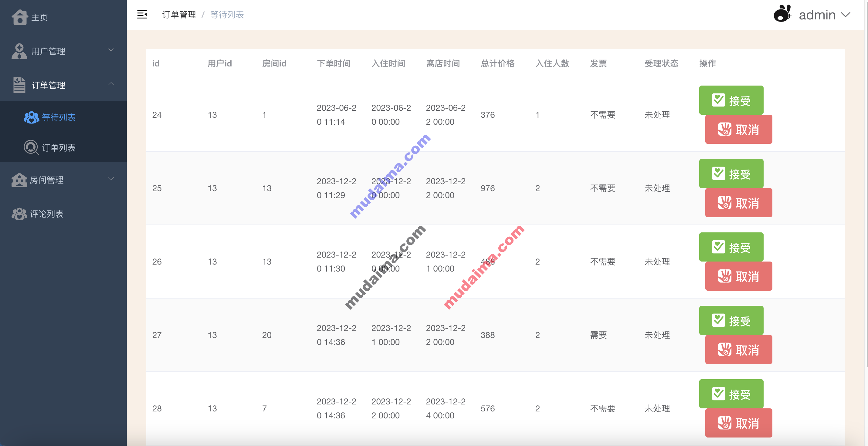This screenshot has height=446, width=868.
Task: Click the building icon beside 房间管理
Action: (x=19, y=180)
